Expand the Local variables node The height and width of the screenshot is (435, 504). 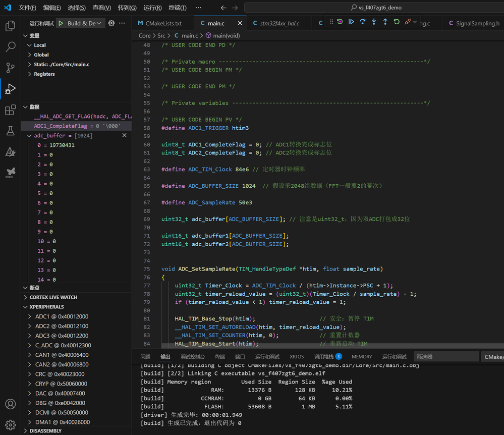(x=39, y=45)
